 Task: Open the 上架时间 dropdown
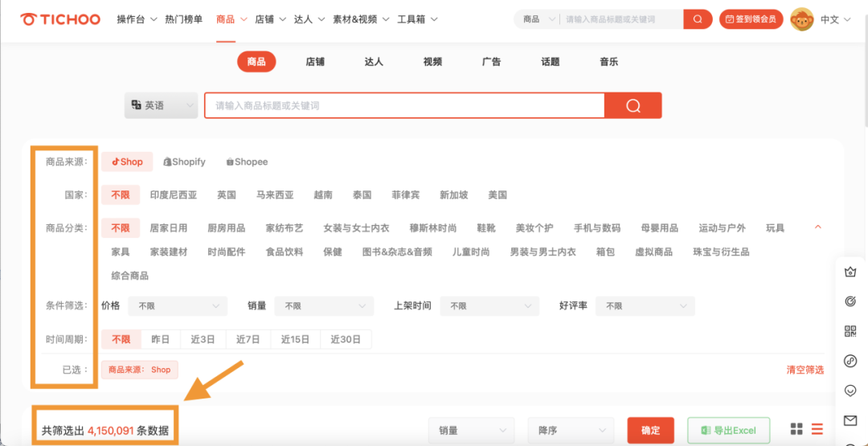coord(489,305)
